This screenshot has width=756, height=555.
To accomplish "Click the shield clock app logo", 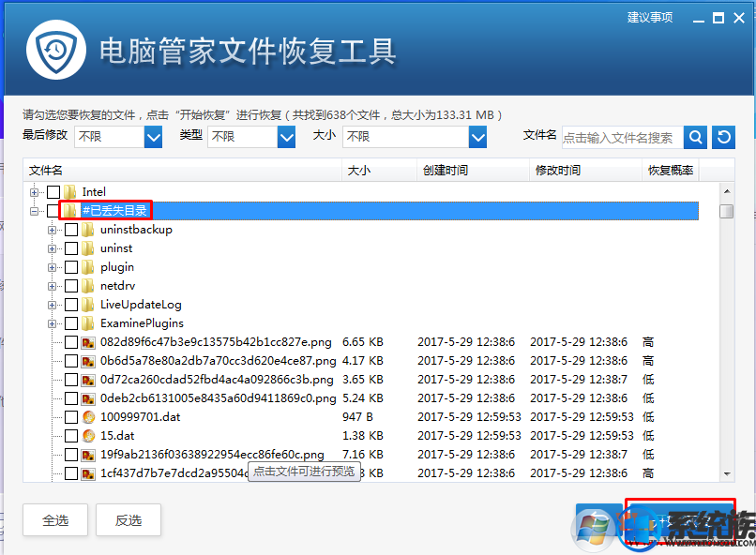I will [x=56, y=50].
